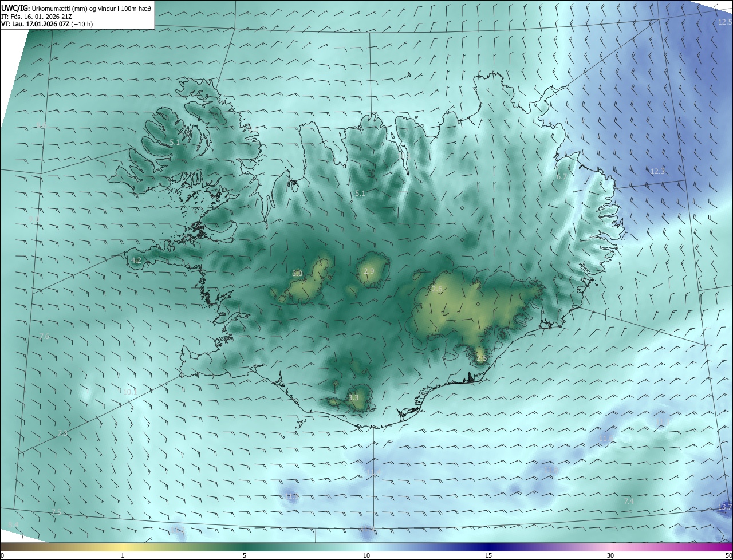
Task: Select the 8.4 value label
Action: 13,524
